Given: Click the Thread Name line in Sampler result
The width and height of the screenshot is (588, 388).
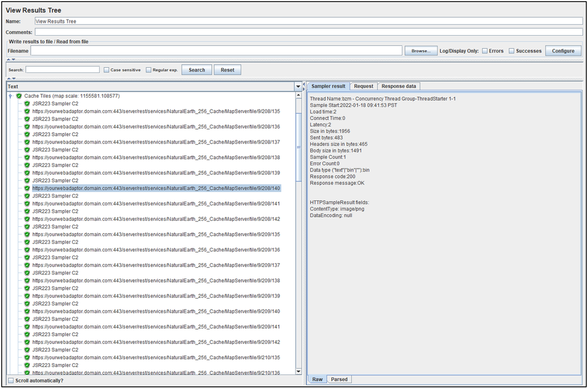Looking at the screenshot, I should [x=383, y=99].
